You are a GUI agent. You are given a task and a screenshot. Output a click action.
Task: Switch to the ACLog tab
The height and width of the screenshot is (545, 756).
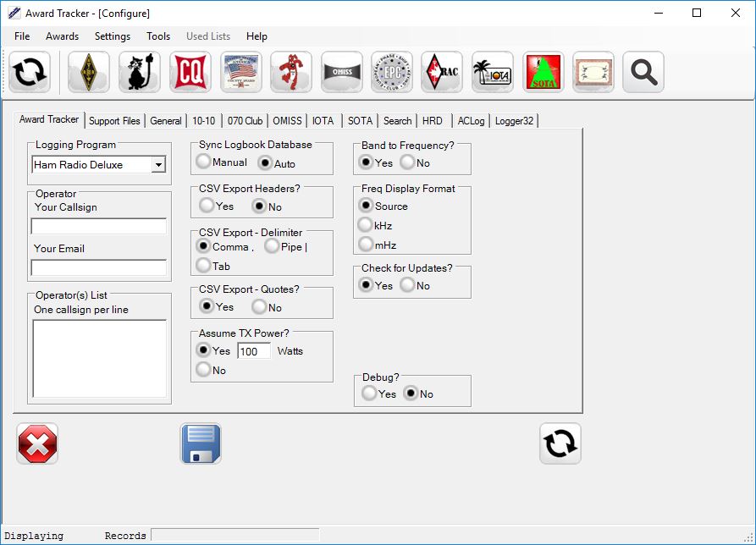tap(471, 120)
